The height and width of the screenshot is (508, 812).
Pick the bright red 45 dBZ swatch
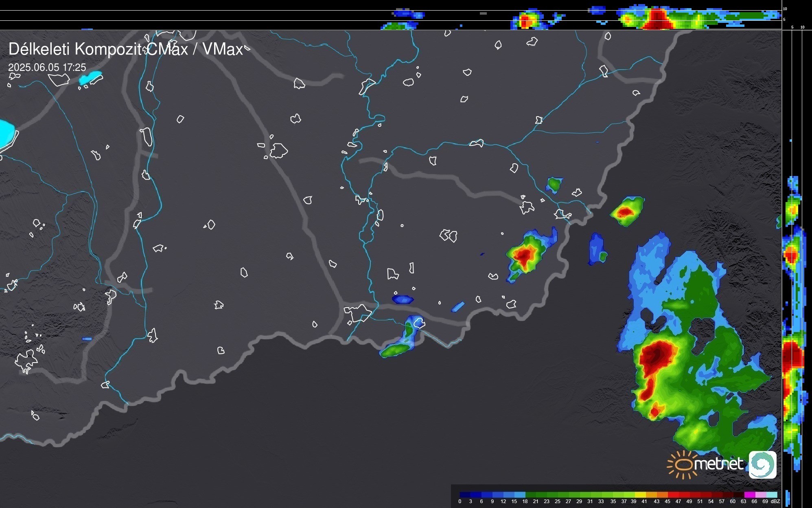(672, 495)
